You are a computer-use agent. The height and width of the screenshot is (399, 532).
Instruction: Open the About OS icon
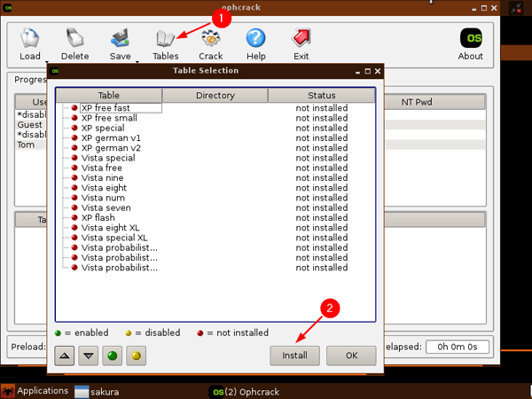point(471,39)
